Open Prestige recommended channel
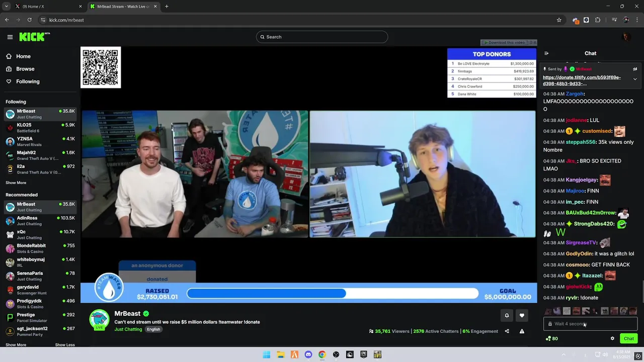 pyautogui.click(x=40, y=318)
